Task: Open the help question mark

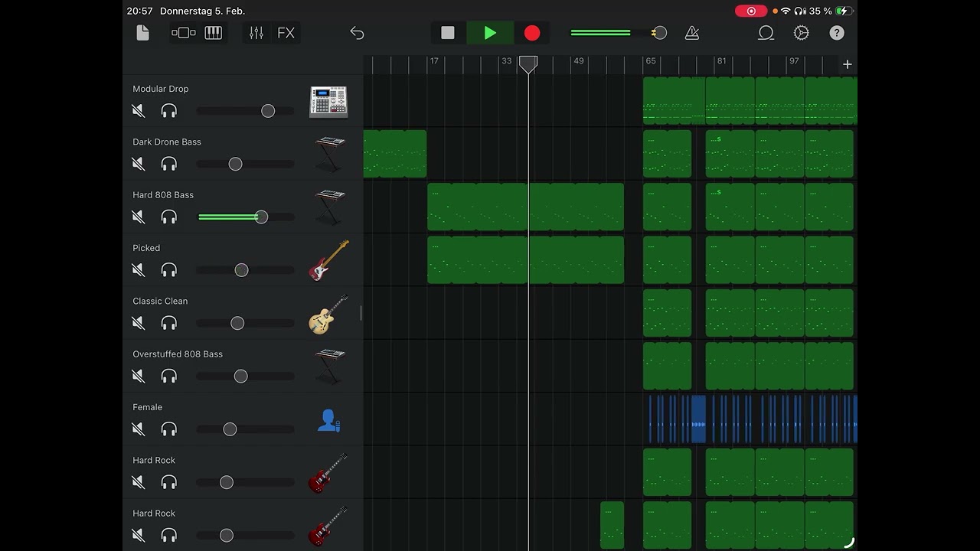Action: tap(837, 33)
